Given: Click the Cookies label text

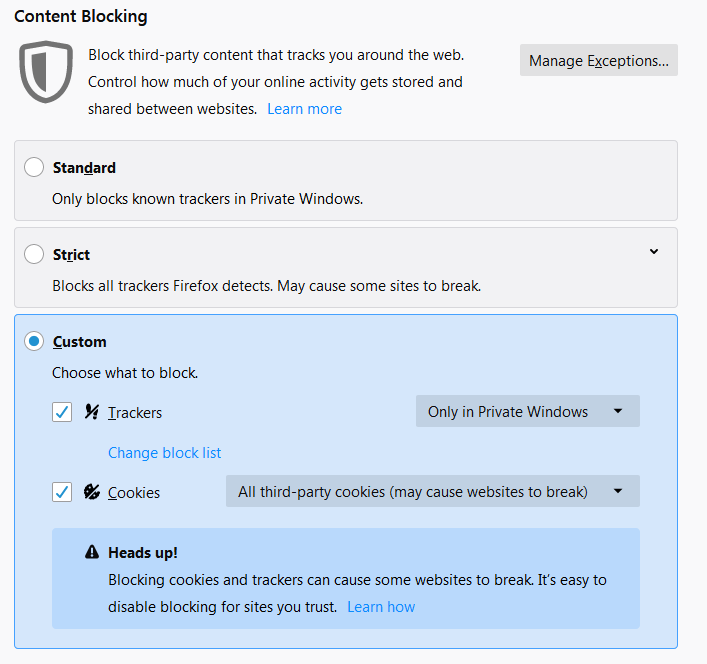Looking at the screenshot, I should click(134, 493).
